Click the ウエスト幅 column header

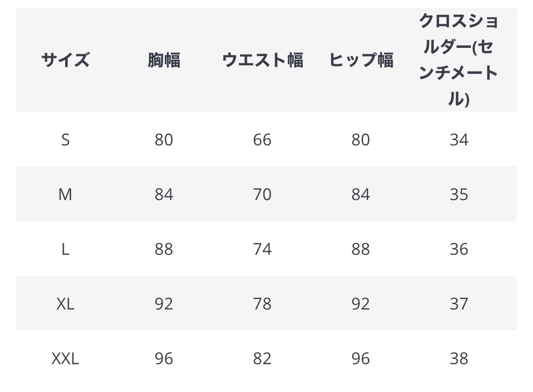[x=262, y=60]
